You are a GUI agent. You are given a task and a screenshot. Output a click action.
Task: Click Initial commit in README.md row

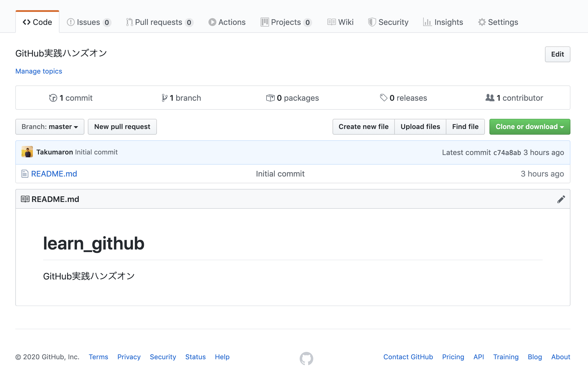click(x=280, y=174)
